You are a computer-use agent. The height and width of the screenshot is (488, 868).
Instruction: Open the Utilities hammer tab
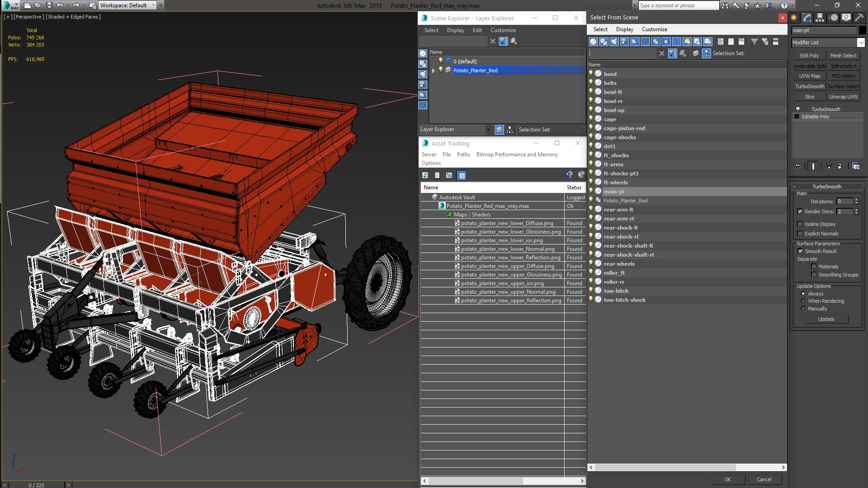pyautogui.click(x=859, y=18)
